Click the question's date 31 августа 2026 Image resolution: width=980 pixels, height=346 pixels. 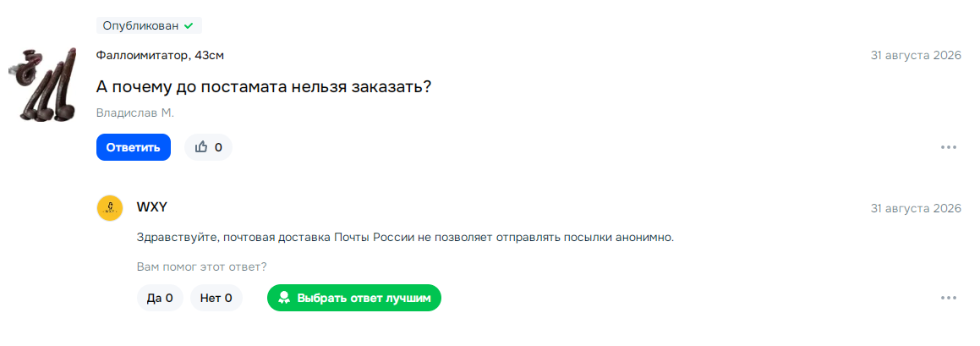(916, 55)
